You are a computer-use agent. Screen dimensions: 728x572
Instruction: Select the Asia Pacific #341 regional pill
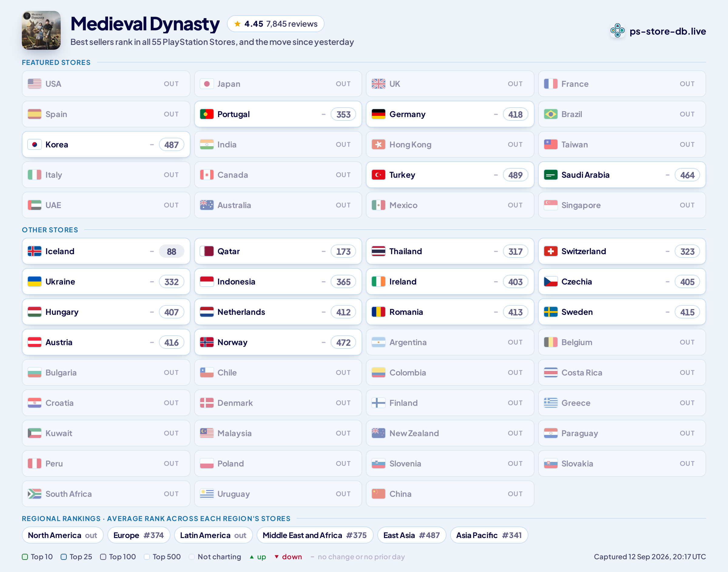click(x=489, y=535)
